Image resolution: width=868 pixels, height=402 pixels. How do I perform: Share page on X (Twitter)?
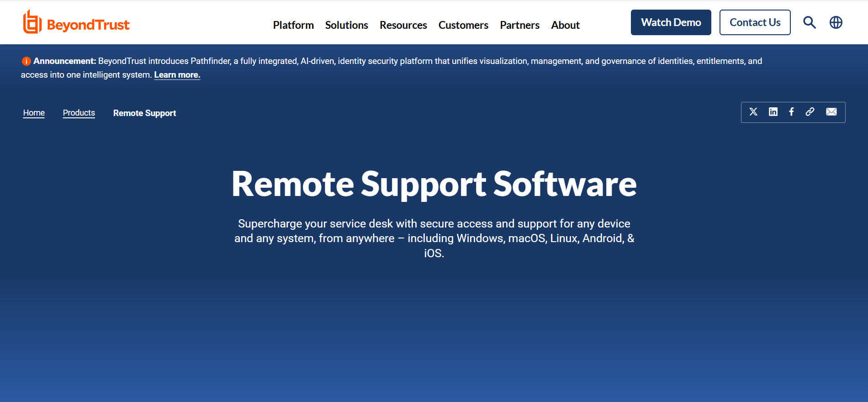[x=753, y=112]
